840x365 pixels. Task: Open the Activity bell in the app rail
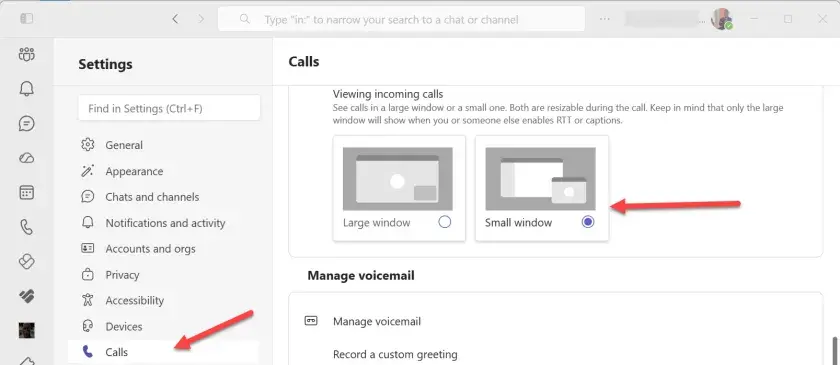pos(26,89)
